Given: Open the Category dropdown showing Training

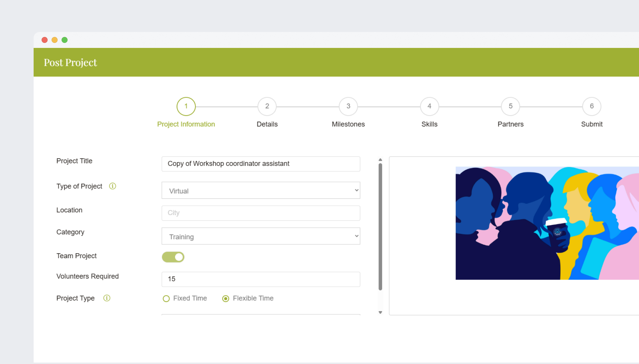Looking at the screenshot, I should 261,236.
